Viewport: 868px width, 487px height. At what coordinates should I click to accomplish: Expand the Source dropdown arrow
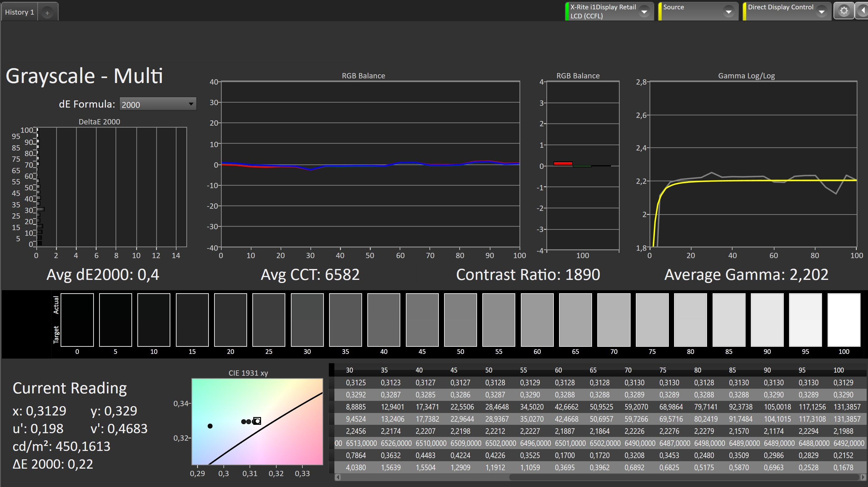point(728,12)
